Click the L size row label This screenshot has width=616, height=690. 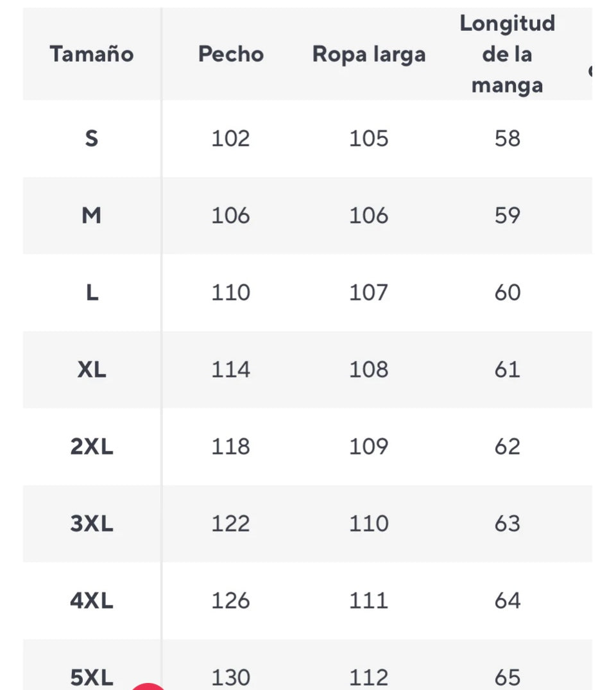[92, 293]
